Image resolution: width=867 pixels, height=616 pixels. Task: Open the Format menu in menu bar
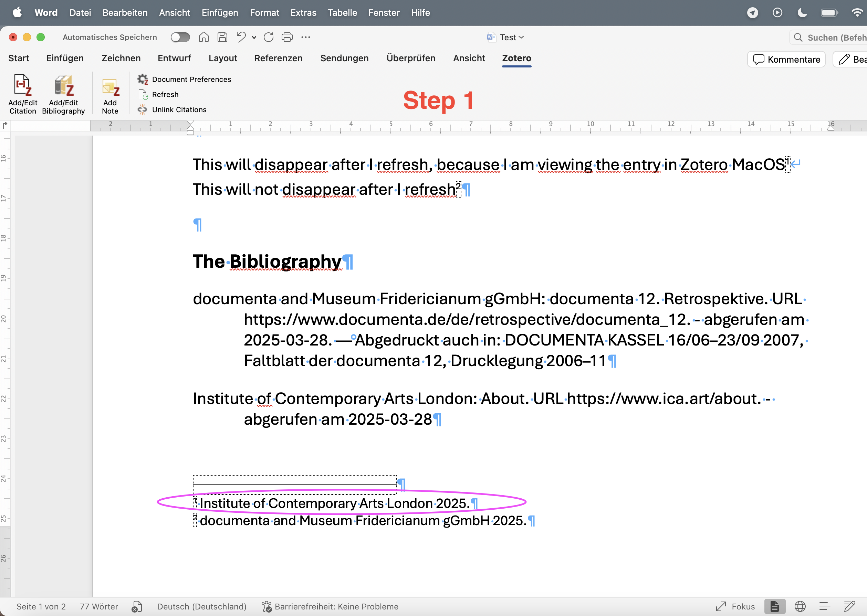pos(264,12)
